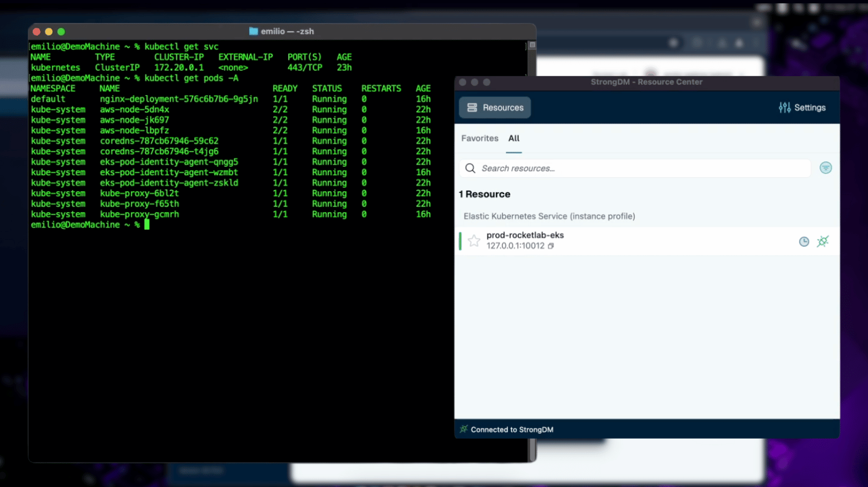The height and width of the screenshot is (487, 868).
Task: Click the plug icon in the status bar
Action: tap(463, 429)
